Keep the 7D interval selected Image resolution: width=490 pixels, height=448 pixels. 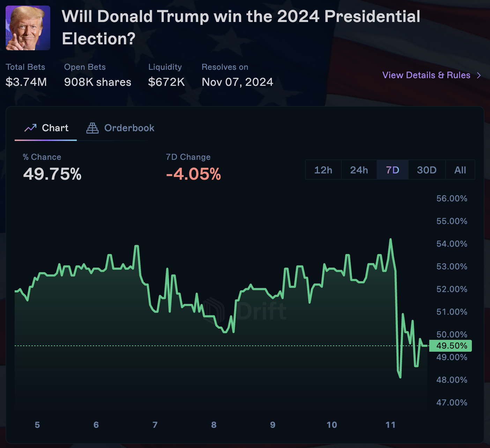392,170
